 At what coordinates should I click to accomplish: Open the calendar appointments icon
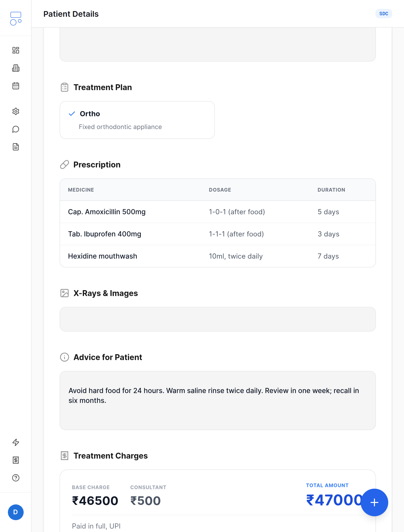(16, 86)
